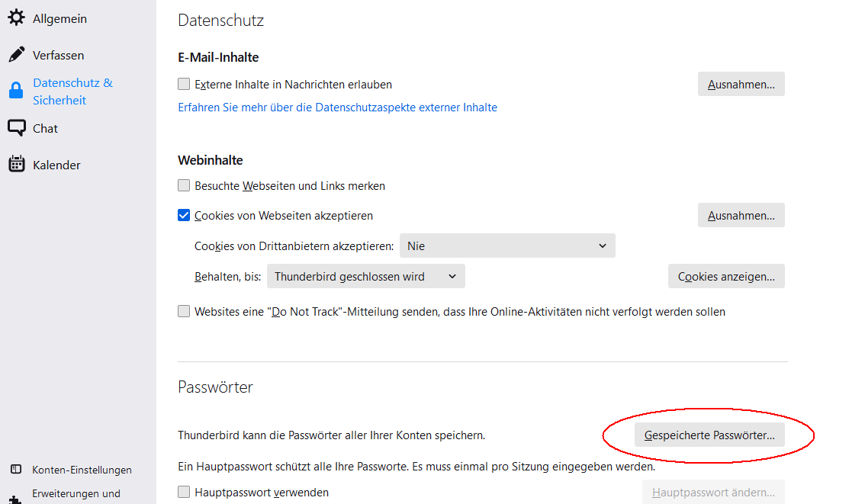Viewport: 865px width, 504px height.
Task: Switch to the Kalender settings section
Action: click(x=56, y=165)
